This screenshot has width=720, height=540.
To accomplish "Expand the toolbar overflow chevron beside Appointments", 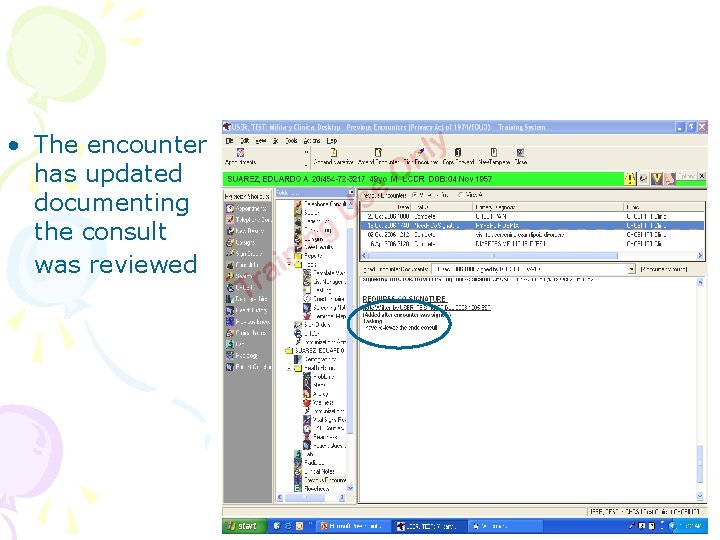I will click(x=306, y=152).
